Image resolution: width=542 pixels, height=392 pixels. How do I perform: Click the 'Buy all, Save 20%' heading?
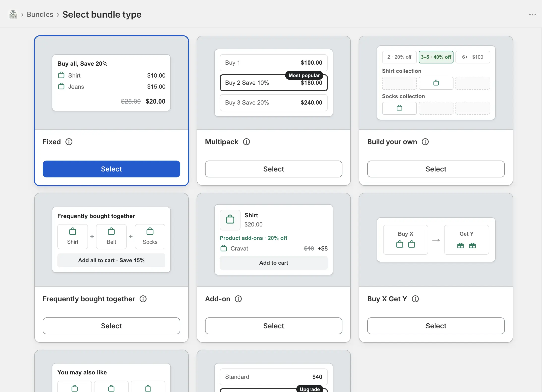pyautogui.click(x=83, y=64)
